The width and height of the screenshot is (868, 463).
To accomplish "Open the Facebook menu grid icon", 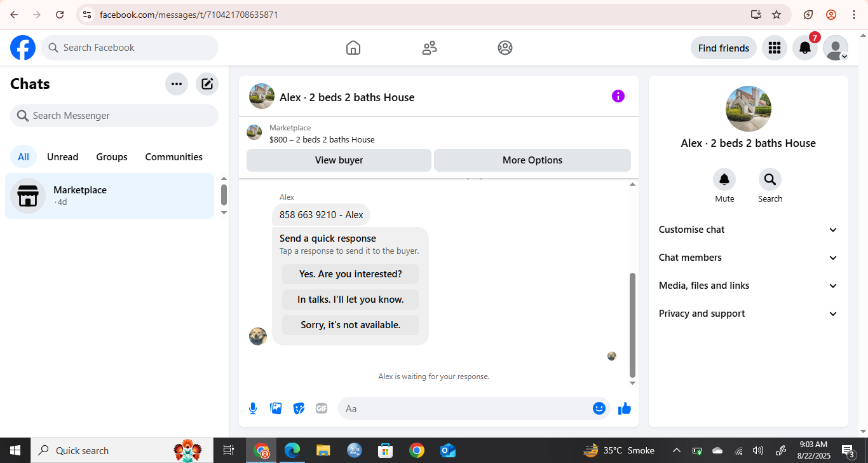I will tap(774, 48).
